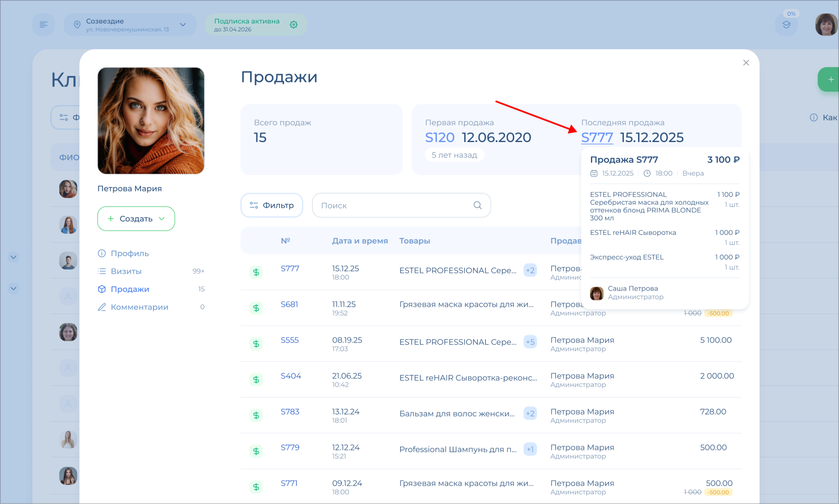
Task: Switch to the Профиль section
Action: tap(130, 254)
